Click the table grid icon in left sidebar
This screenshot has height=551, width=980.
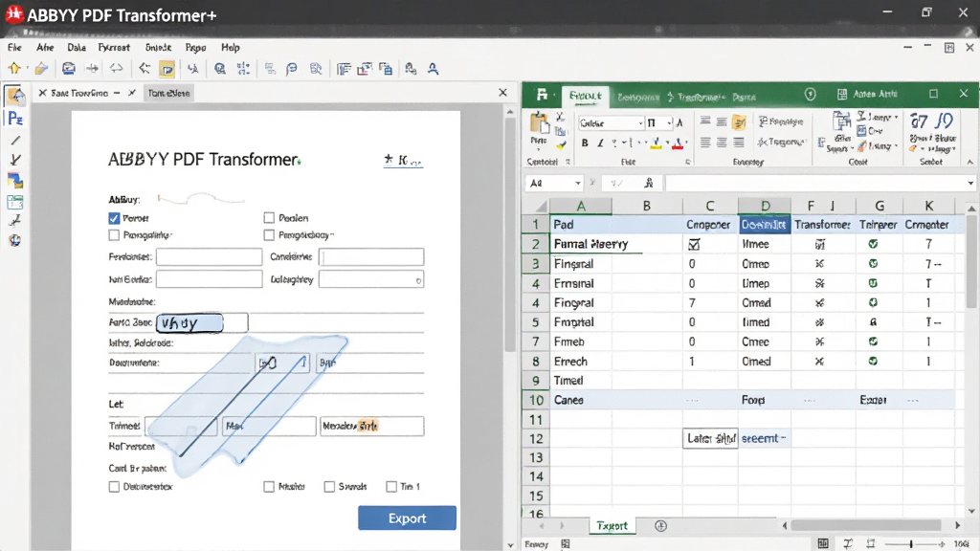(x=15, y=202)
